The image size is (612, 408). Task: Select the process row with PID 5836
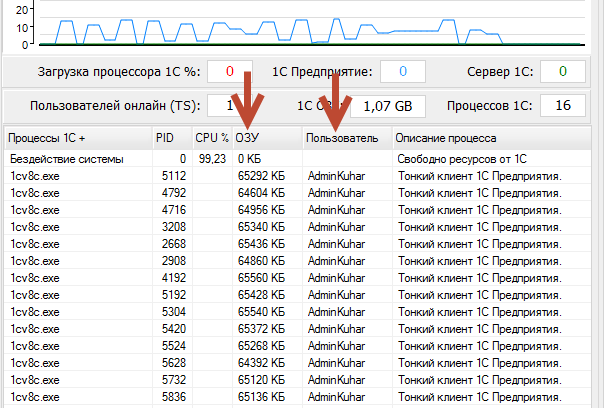(300, 397)
